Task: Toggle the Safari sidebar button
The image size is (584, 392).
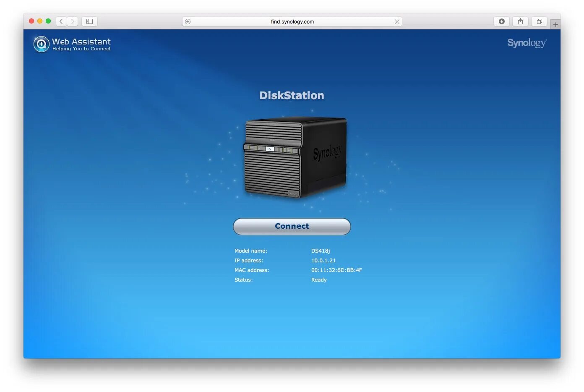Action: (x=89, y=21)
